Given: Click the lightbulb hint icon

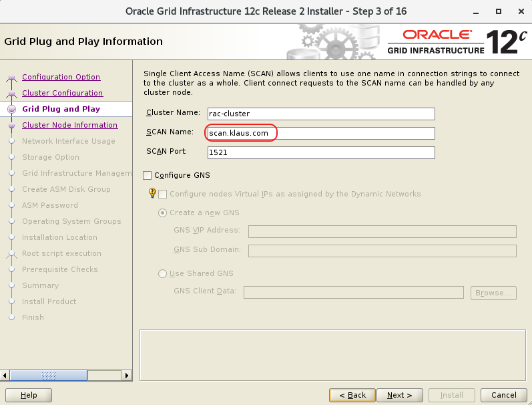Looking at the screenshot, I should click(152, 194).
